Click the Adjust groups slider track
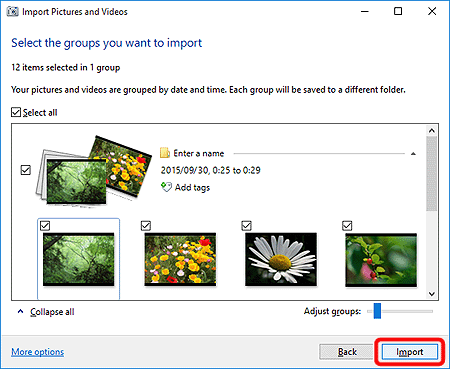The width and height of the screenshot is (450, 369). pos(400,311)
